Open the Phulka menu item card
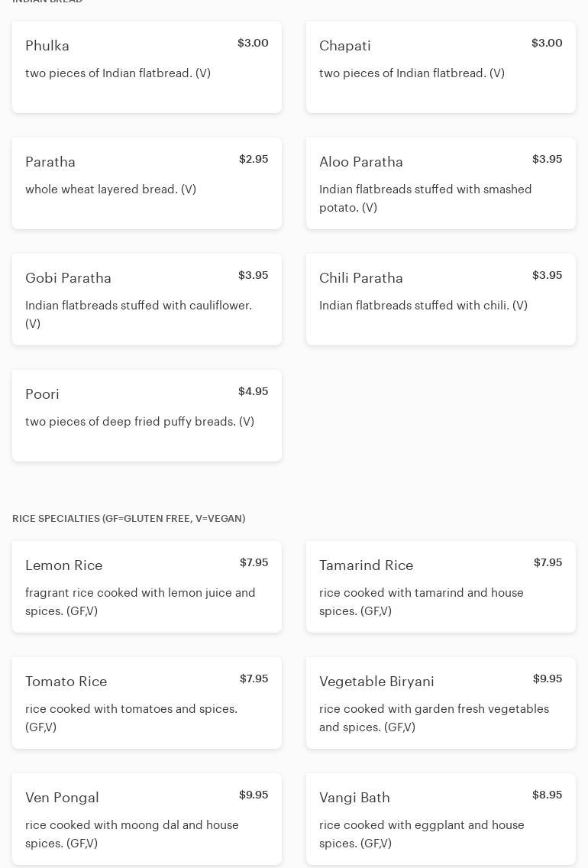 click(x=147, y=67)
